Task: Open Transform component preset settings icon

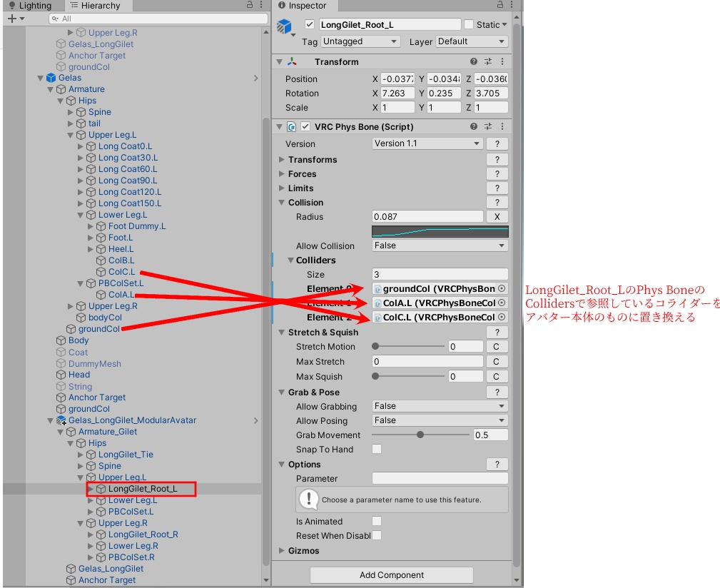Action: tap(488, 61)
